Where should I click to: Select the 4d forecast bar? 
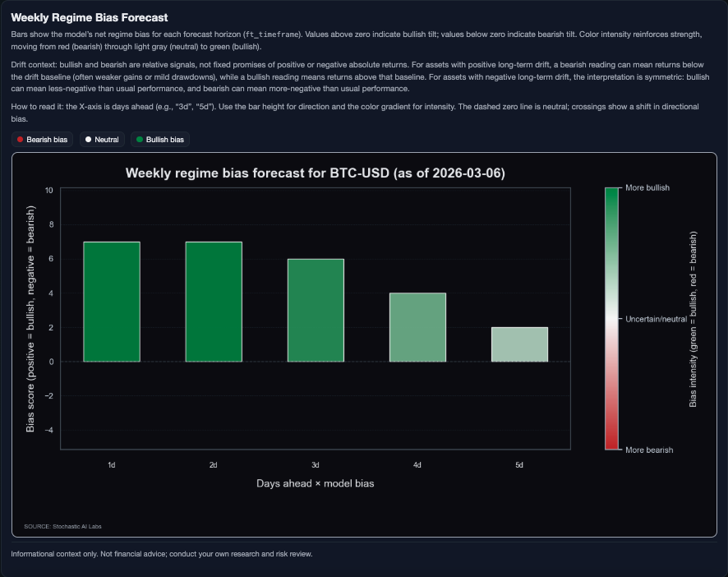point(418,327)
